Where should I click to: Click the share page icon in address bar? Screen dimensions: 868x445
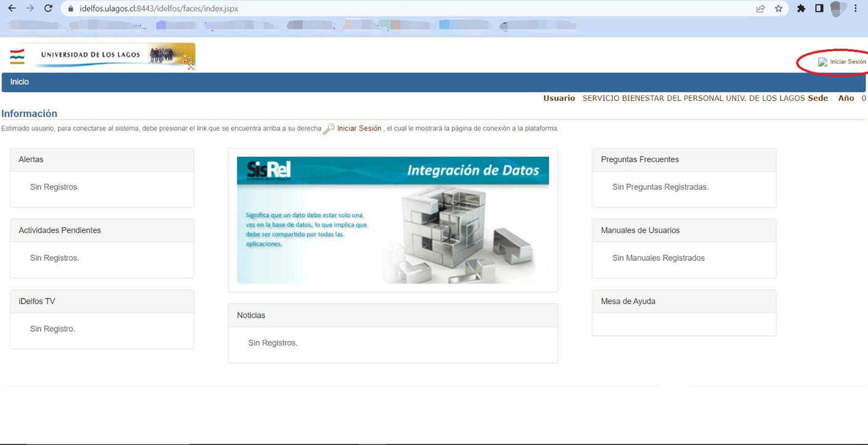pyautogui.click(x=761, y=9)
